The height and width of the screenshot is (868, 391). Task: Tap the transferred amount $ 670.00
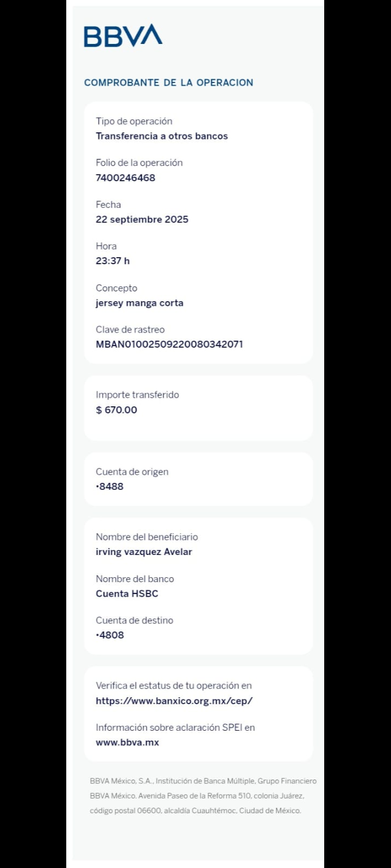[116, 410]
